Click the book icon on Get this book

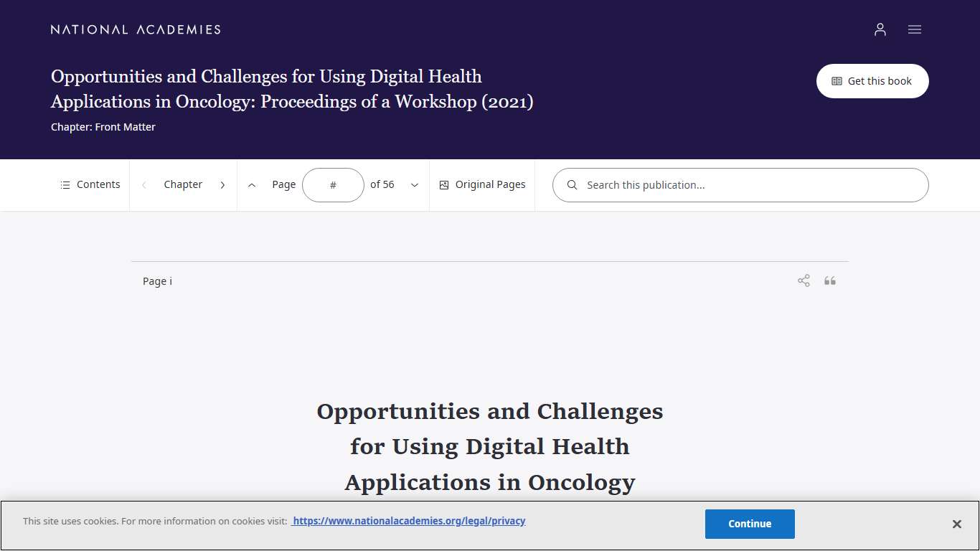pos(837,81)
